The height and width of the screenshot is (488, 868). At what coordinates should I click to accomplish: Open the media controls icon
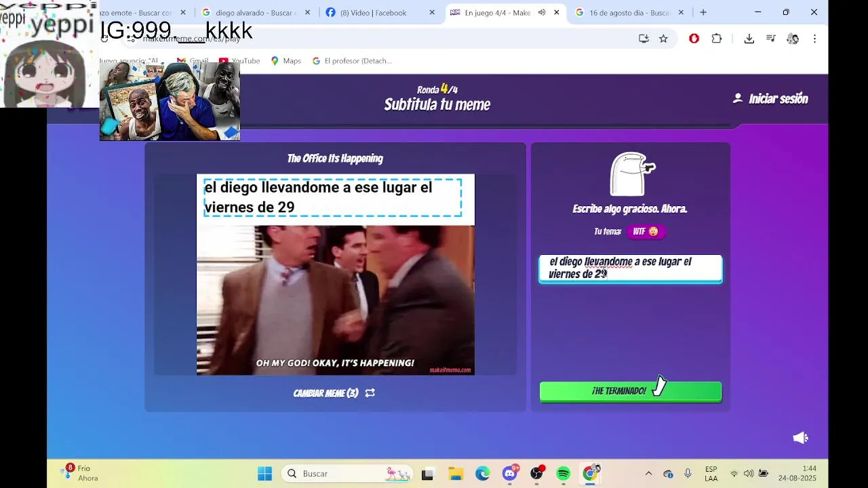[x=771, y=39]
